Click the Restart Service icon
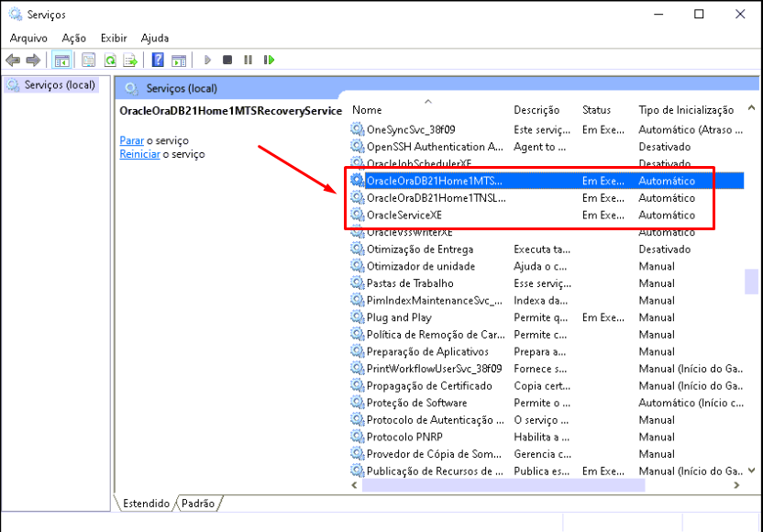The width and height of the screenshot is (763, 532). click(x=269, y=60)
